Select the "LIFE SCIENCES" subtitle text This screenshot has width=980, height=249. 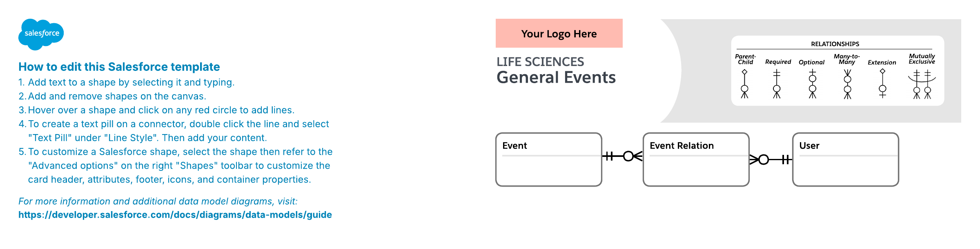point(540,62)
